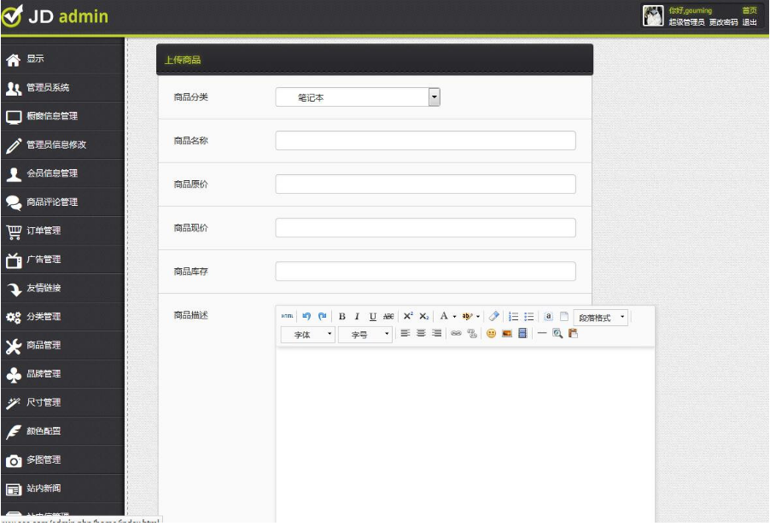Toggle bold formatting

coord(341,316)
